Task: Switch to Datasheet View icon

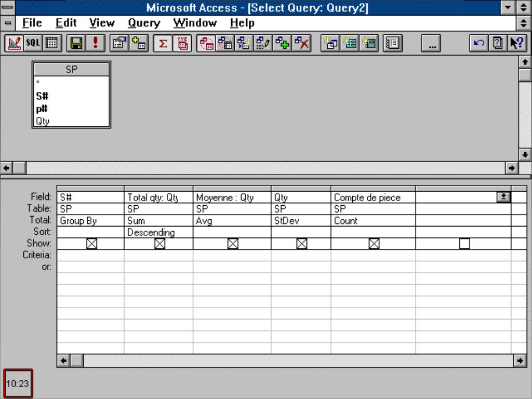Action: point(52,43)
